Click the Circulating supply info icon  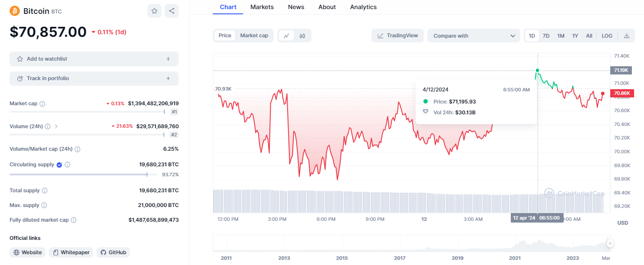[67, 165]
